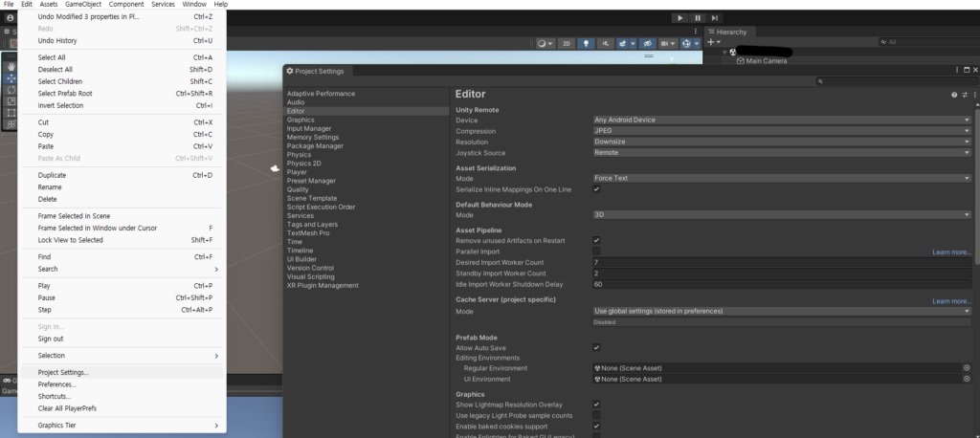Toggle scene lighting bulb icon

586,44
